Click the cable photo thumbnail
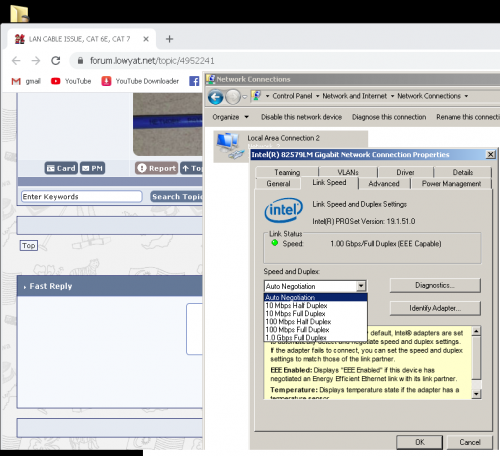The width and height of the screenshot is (500, 456). coord(168,124)
